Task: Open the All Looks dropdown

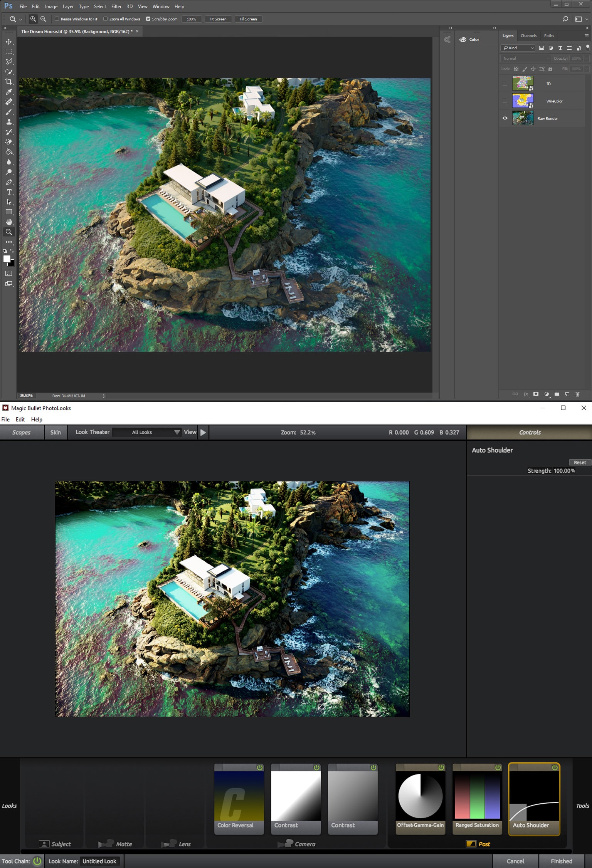Action: 147,432
